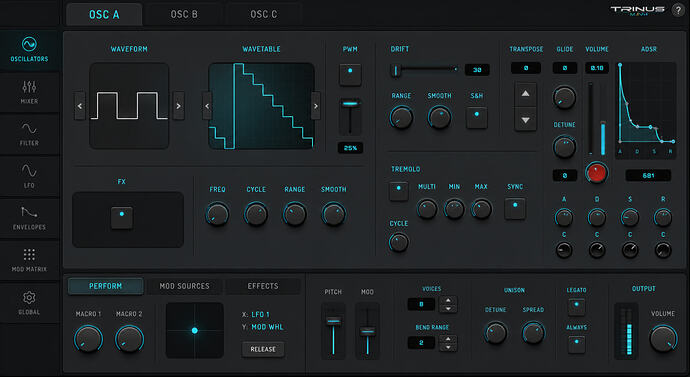Click the FX Freq knob
Image resolution: width=690 pixels, height=377 pixels.
point(217,214)
